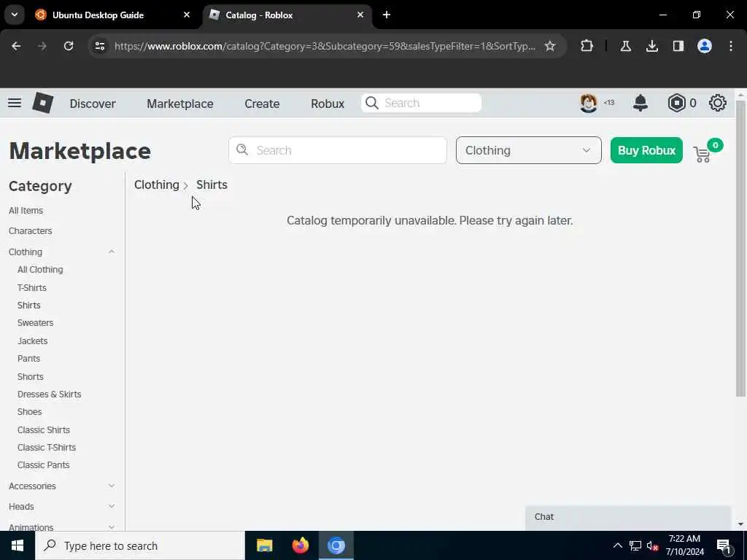This screenshot has width=747, height=560.
Task: Open Firefox from the taskbar
Action: pyautogui.click(x=300, y=545)
